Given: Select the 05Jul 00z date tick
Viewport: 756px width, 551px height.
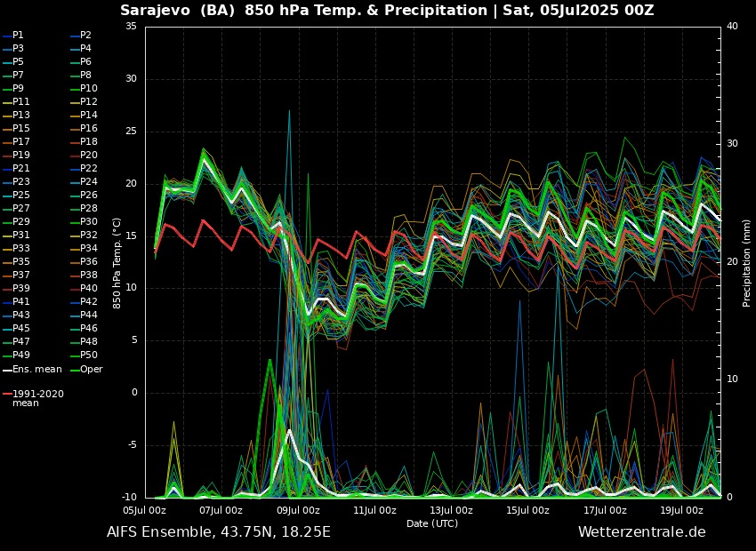Looking at the screenshot, I should tap(145, 510).
